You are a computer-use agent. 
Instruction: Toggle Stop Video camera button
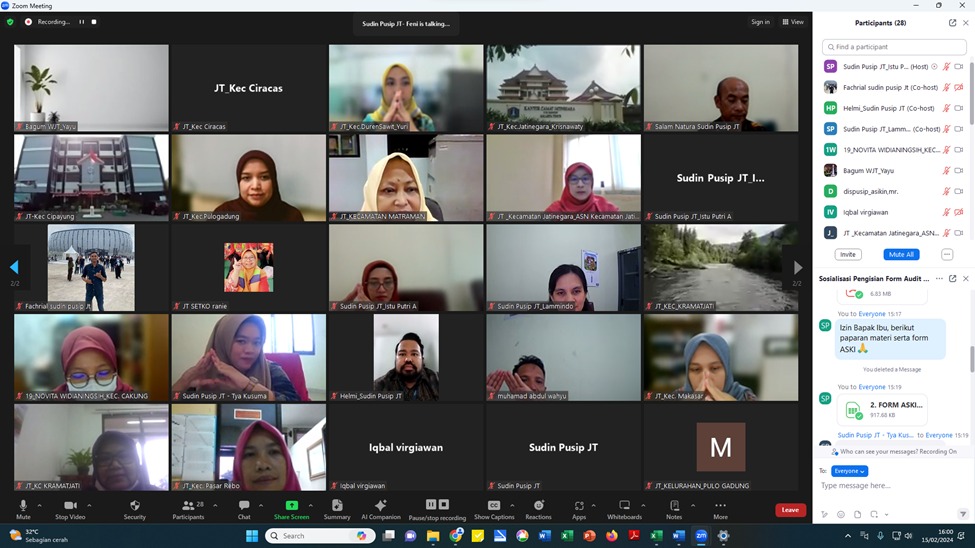coord(69,506)
